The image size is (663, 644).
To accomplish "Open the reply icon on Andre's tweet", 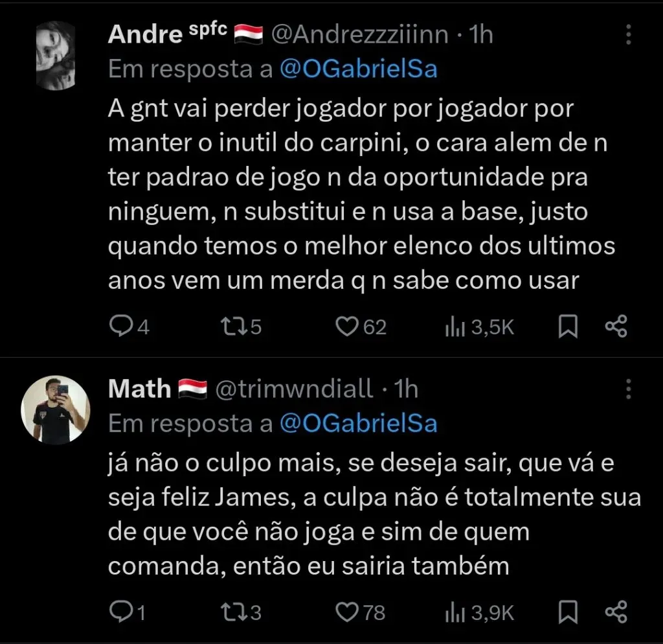I will pyautogui.click(x=122, y=327).
